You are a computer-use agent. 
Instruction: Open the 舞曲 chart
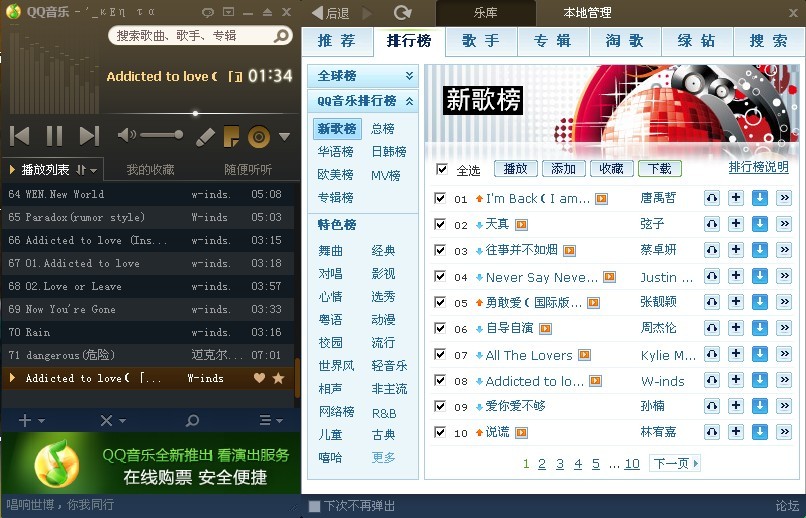tap(331, 251)
